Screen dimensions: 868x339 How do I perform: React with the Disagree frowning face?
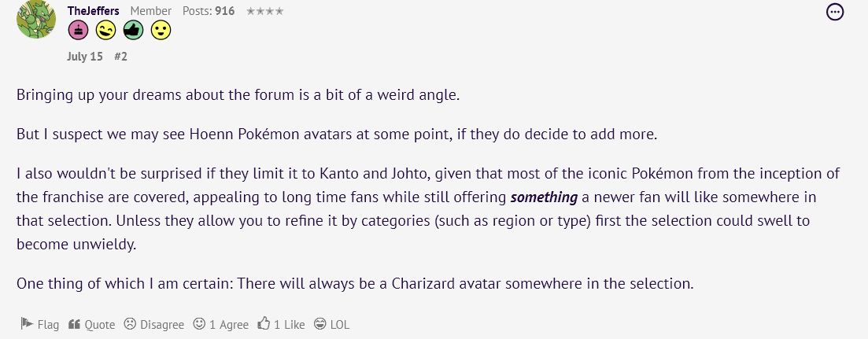point(130,323)
